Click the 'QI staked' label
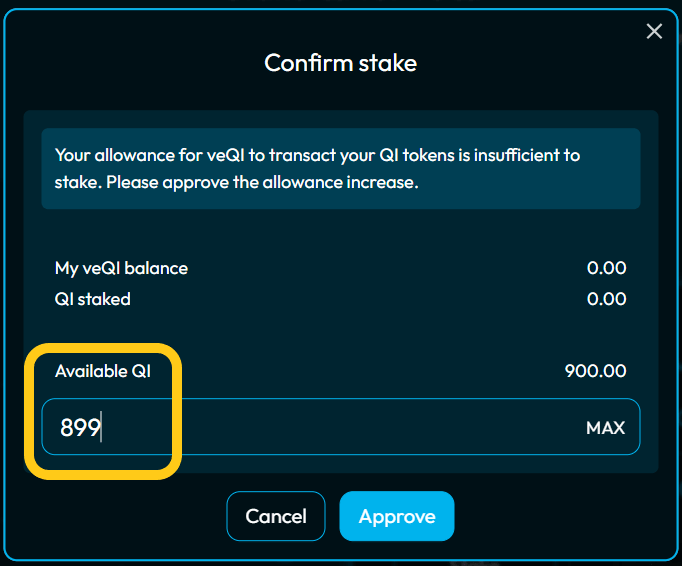Image resolution: width=682 pixels, height=566 pixels. tap(93, 299)
